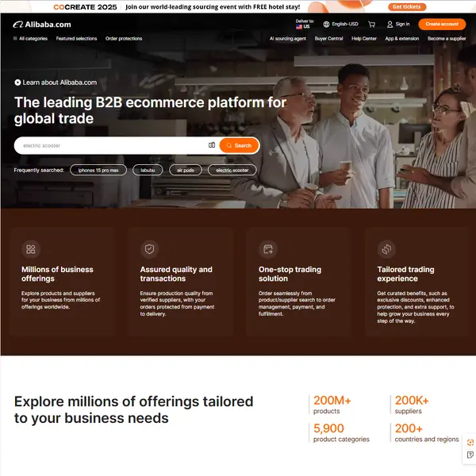The image size is (476, 476).
Task: Open image search camera icon
Action: (212, 145)
